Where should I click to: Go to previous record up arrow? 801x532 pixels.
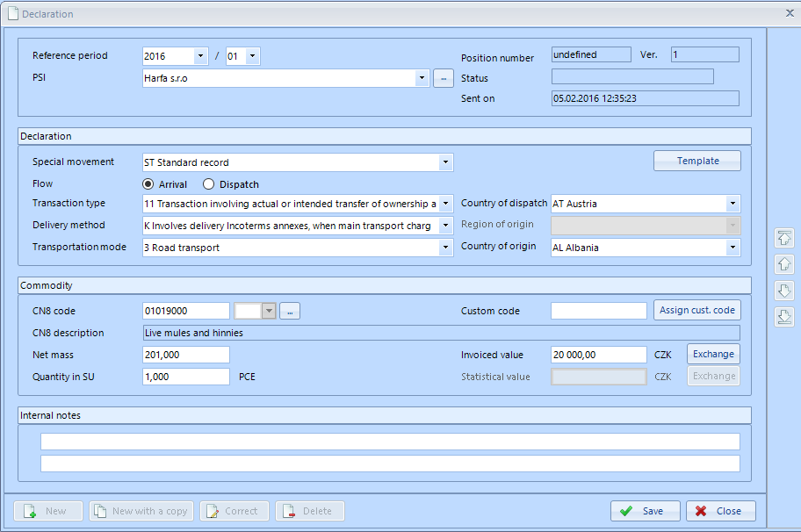pos(784,264)
